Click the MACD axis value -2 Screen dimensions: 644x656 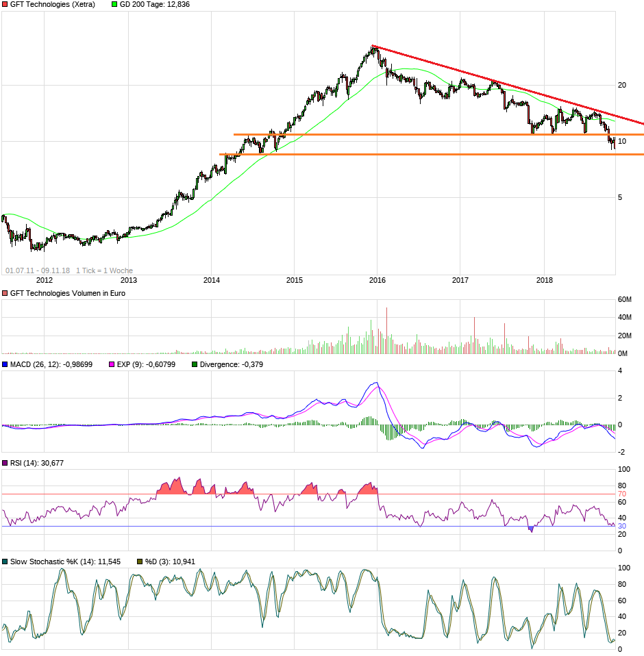click(x=621, y=452)
